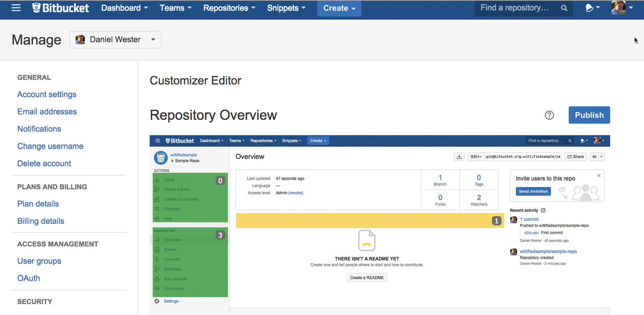The width and height of the screenshot is (644, 315).
Task: Click the RSS feed icon by Recent activity
Action: pyautogui.click(x=543, y=210)
